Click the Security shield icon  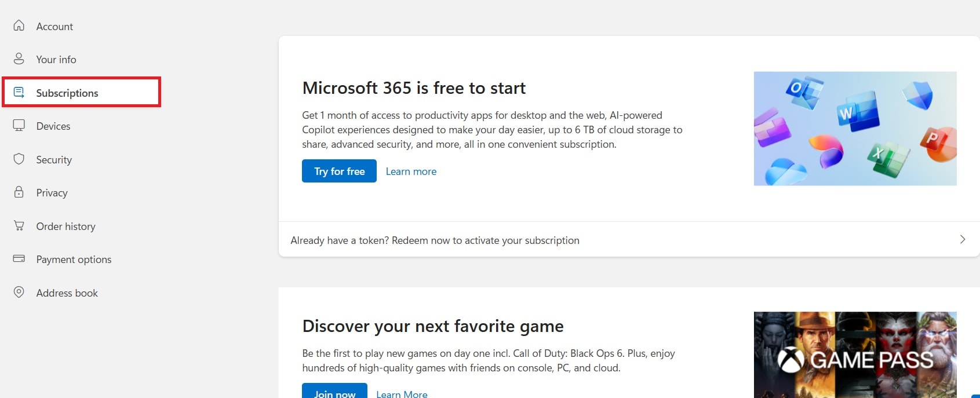[x=19, y=159]
